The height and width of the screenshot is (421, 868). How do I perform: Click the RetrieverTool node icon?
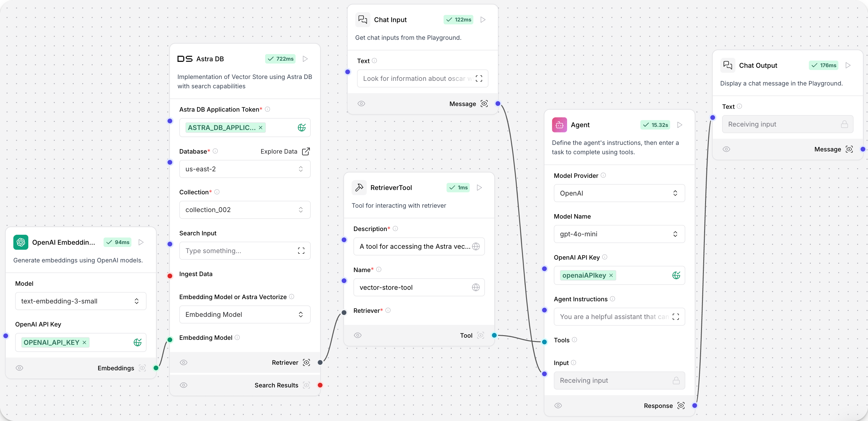[x=359, y=187]
